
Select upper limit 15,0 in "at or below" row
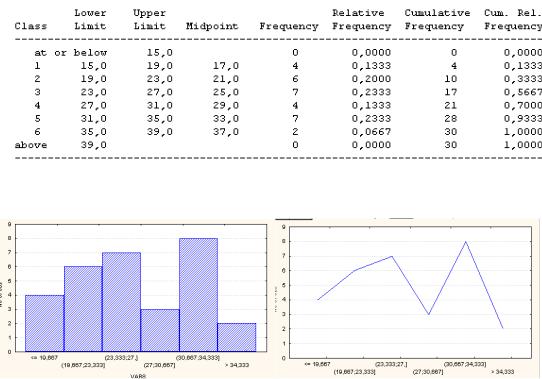point(159,53)
